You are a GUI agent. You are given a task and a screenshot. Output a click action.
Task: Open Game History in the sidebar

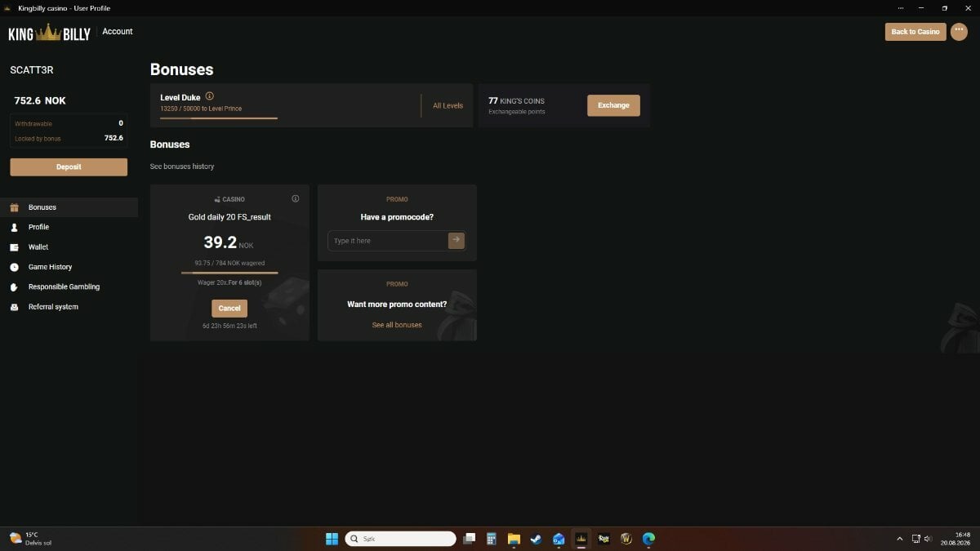pos(69,267)
